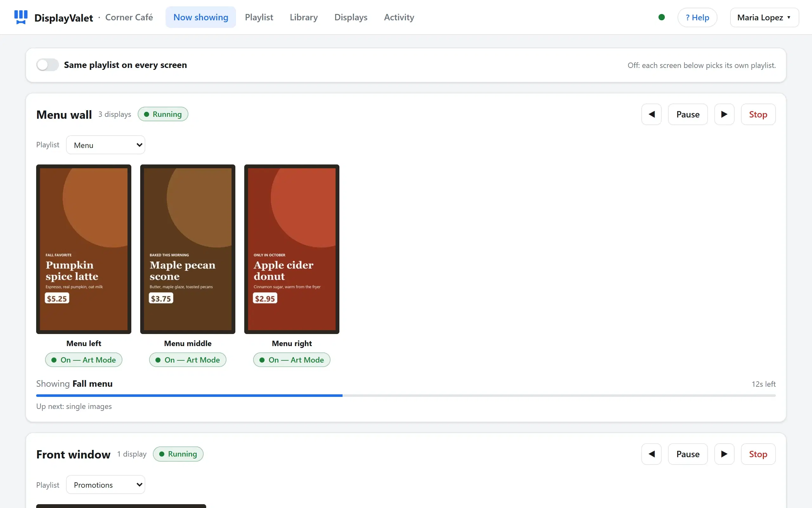Open the Playlist tab
Viewport: 812px width, 508px height.
tap(259, 17)
